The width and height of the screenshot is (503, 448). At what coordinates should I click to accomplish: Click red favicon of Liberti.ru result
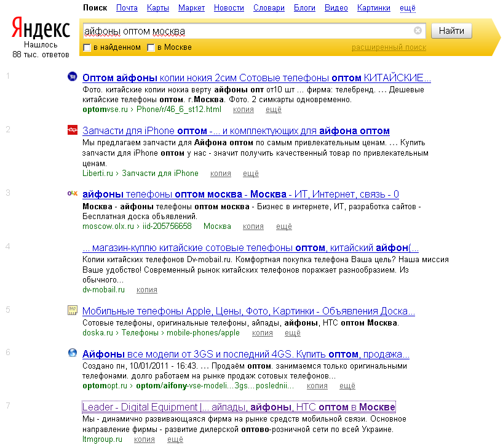[x=73, y=130]
